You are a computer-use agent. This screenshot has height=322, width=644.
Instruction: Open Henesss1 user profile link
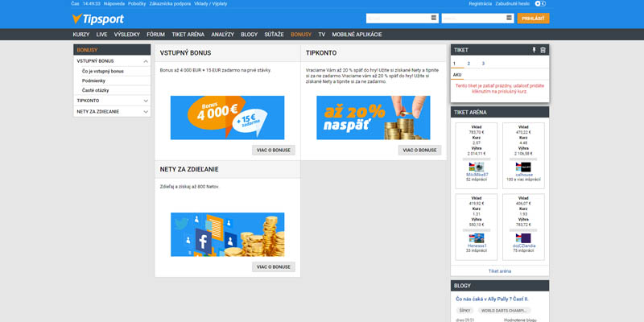coord(477,246)
